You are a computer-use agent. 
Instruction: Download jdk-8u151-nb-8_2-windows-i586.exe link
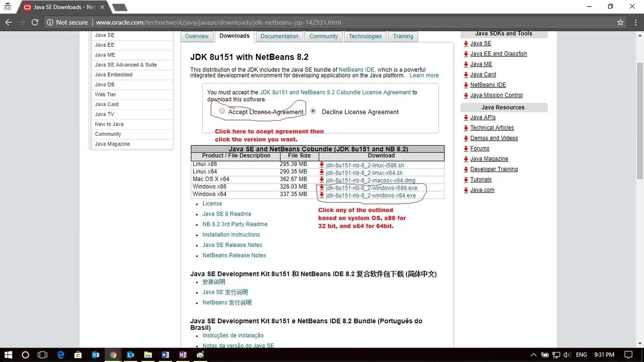(371, 188)
